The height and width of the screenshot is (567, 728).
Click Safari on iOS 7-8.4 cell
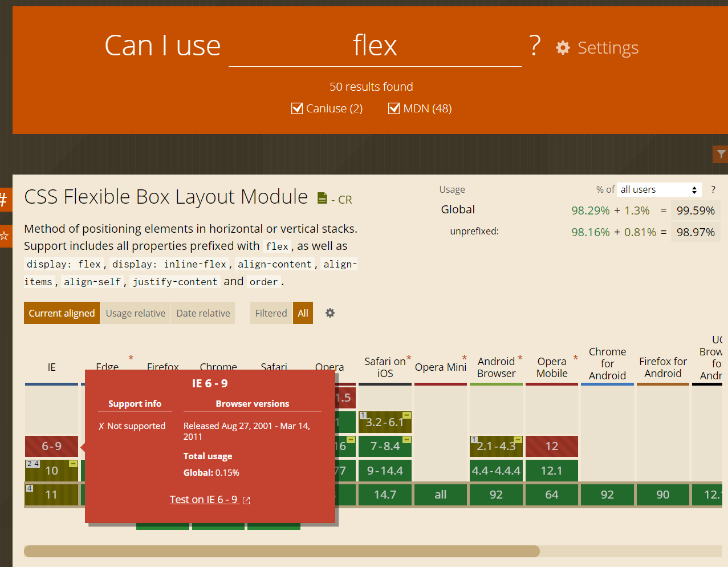pyautogui.click(x=385, y=446)
